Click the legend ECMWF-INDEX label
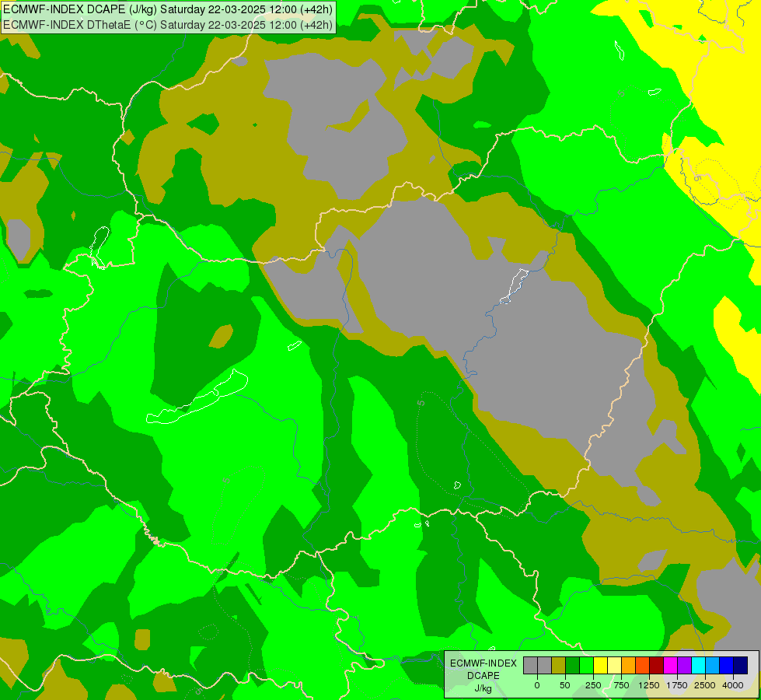 pos(483,663)
